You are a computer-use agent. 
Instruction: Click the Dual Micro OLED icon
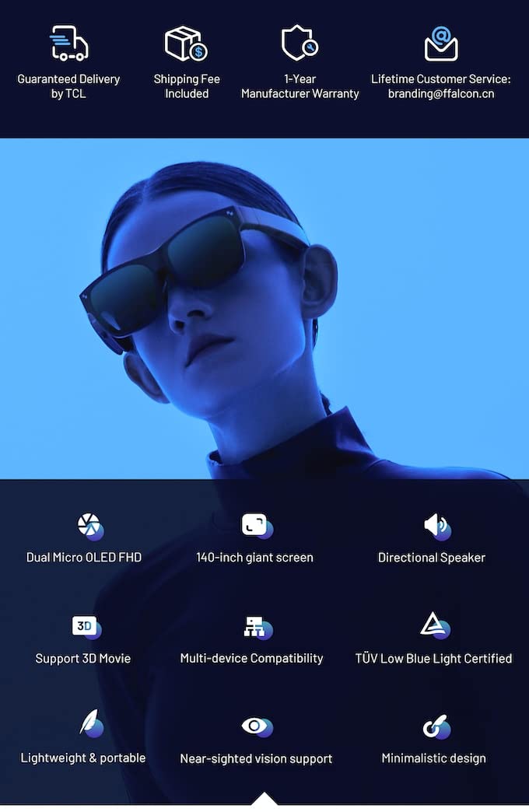90,527
